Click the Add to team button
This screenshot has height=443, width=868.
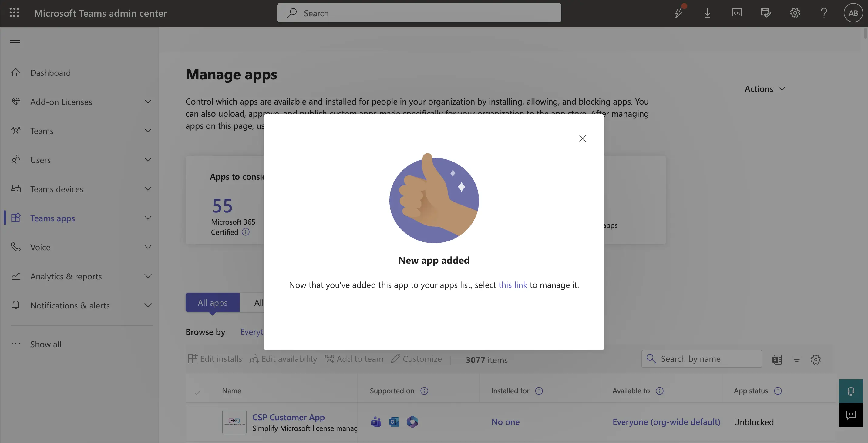point(354,359)
